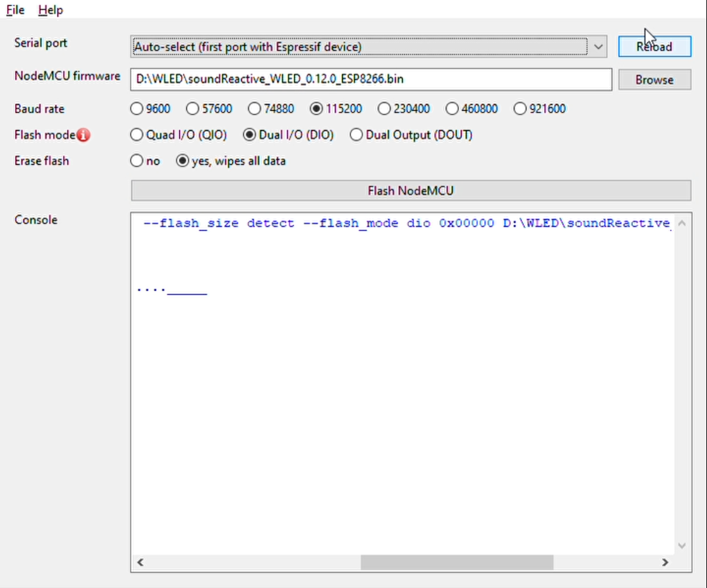707x588 pixels.
Task: Click the 'NodeMCU firmware' label
Action: pos(67,76)
